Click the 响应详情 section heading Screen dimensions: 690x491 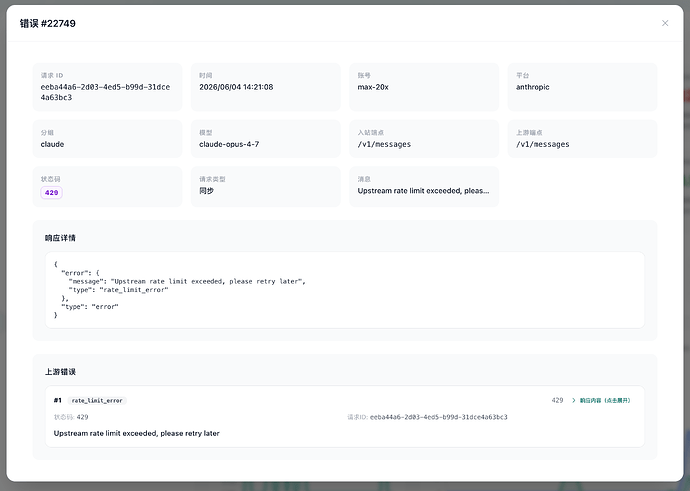point(60,238)
